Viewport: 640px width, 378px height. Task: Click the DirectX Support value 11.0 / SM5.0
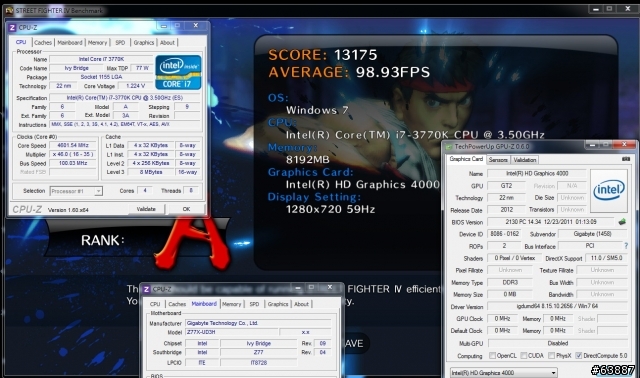coord(606,258)
